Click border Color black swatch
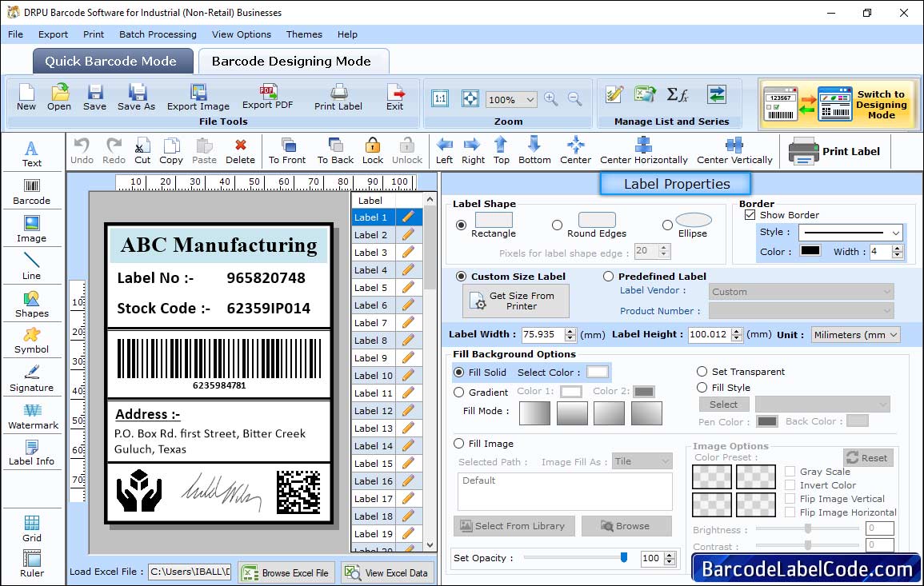 point(810,251)
